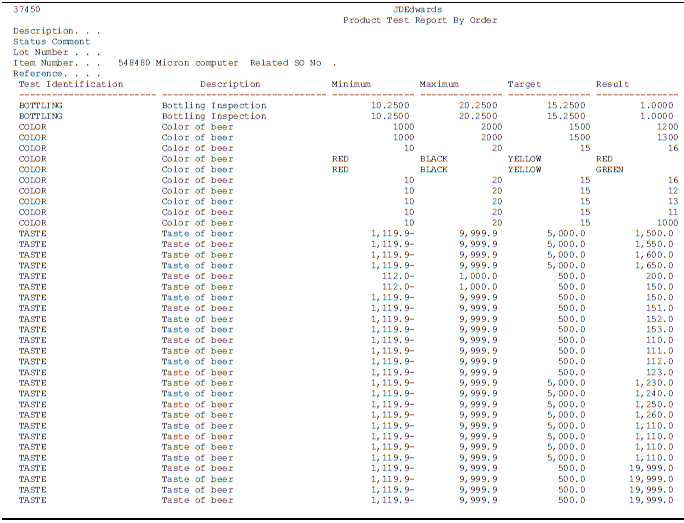Click the maximum 1,000.0 in the 200.0 result row
The height and width of the screenshot is (523, 684).
[478, 277]
